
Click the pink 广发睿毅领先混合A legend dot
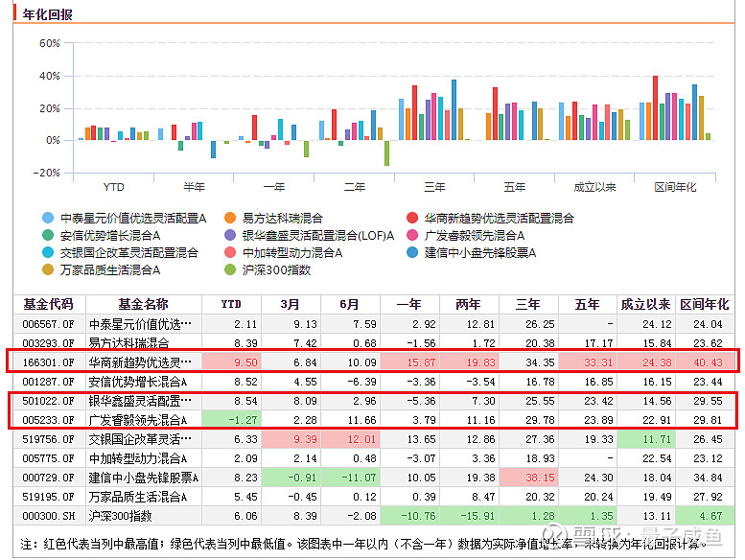[x=412, y=235]
